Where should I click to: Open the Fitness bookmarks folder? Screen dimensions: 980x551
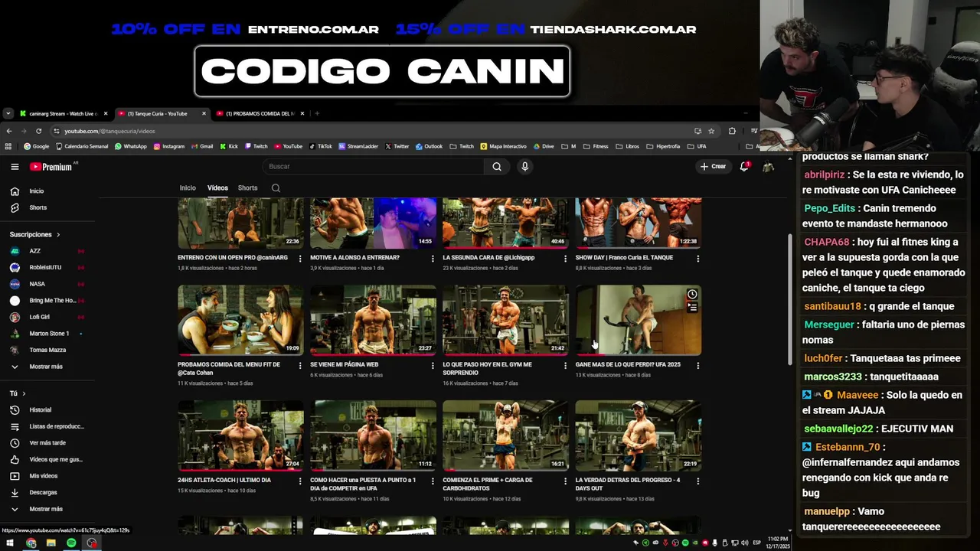click(596, 146)
